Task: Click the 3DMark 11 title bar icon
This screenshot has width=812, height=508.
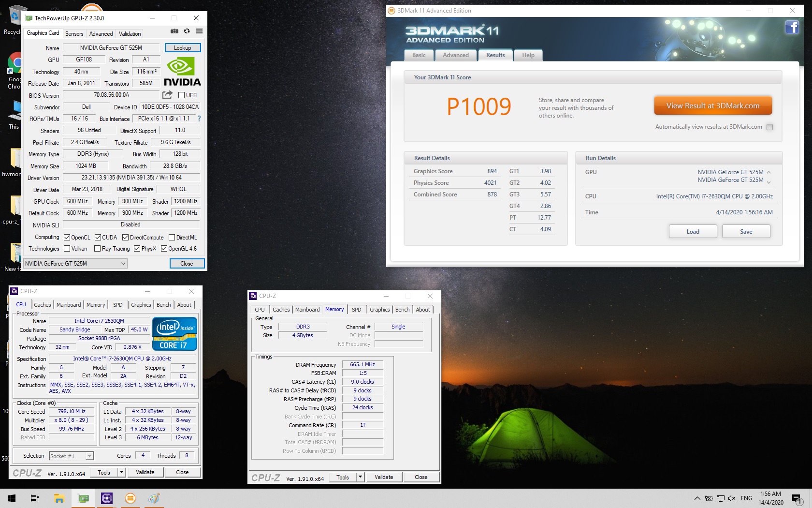Action: coord(392,11)
